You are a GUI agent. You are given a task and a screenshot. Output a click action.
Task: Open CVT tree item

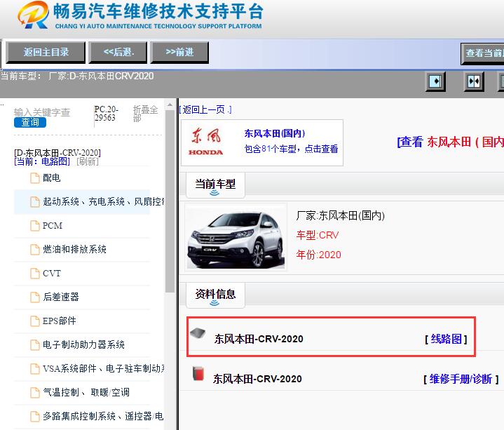(51, 274)
